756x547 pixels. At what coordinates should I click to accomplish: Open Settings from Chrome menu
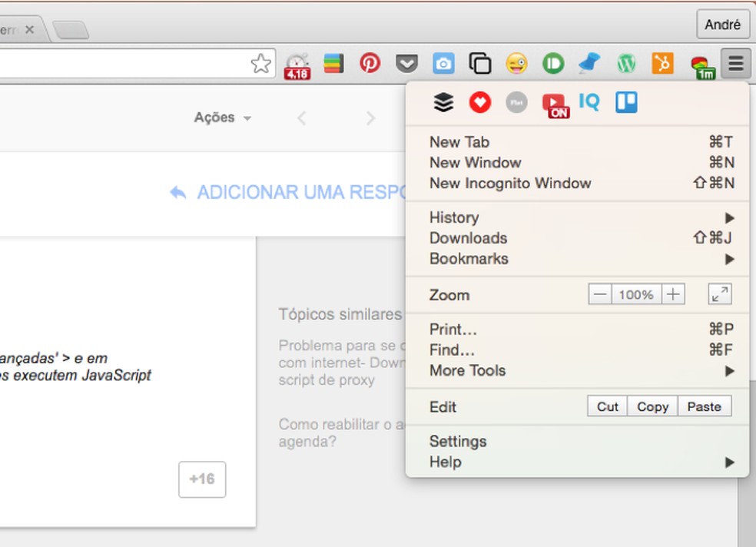pos(578,442)
